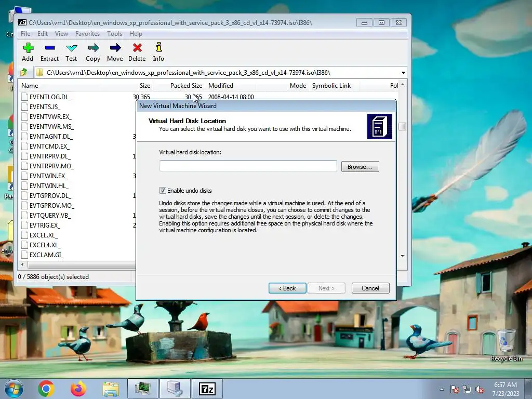This screenshot has height=399, width=532.
Task: Expand the 7-Zip address path dropdown
Action: point(403,73)
